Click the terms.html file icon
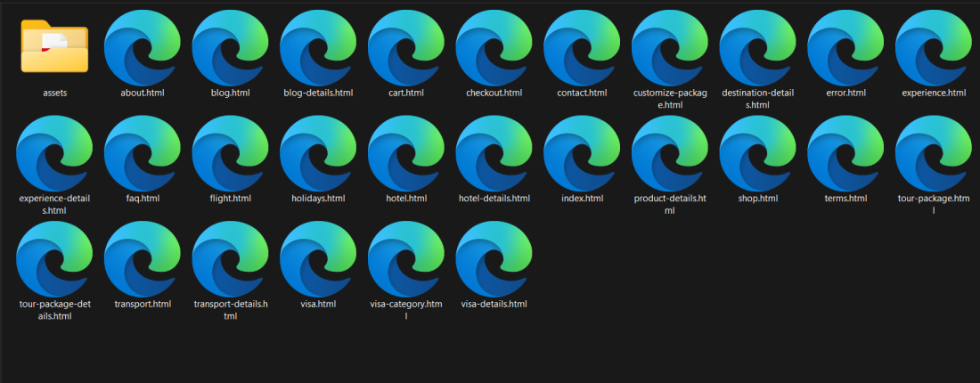980x383 pixels. (845, 154)
